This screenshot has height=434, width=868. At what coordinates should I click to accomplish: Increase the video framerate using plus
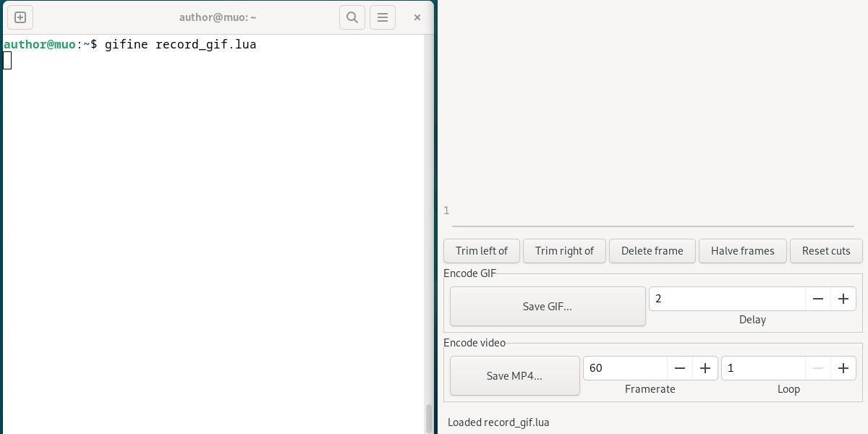point(705,367)
